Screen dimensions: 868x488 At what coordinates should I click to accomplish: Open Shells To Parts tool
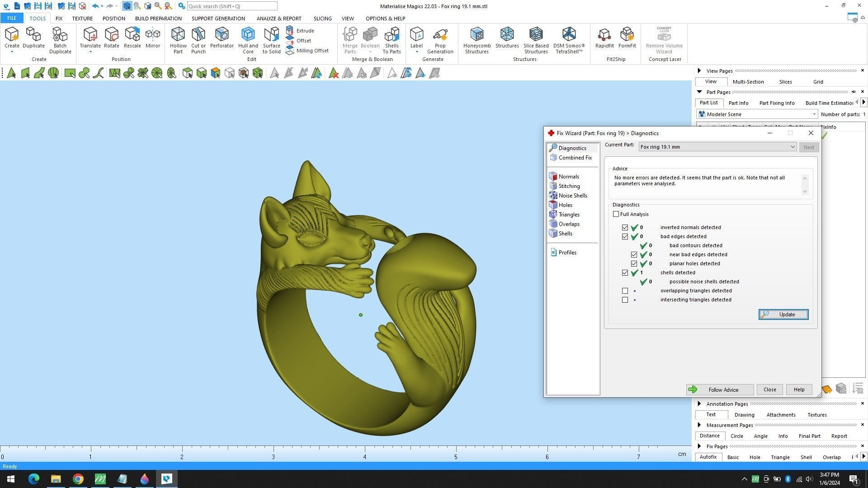tap(392, 40)
